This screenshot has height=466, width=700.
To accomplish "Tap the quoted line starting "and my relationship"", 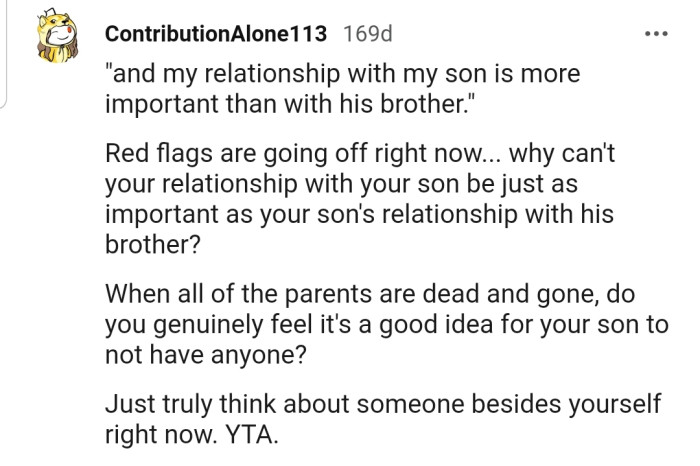I will point(343,75).
